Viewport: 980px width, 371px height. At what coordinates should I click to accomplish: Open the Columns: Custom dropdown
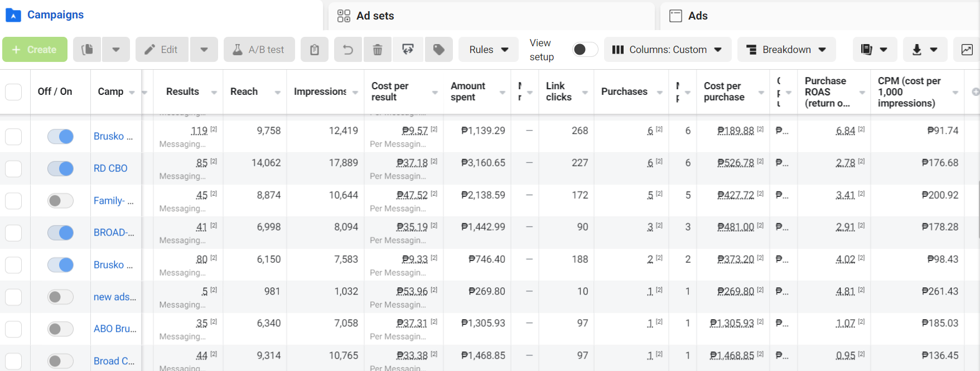point(667,50)
